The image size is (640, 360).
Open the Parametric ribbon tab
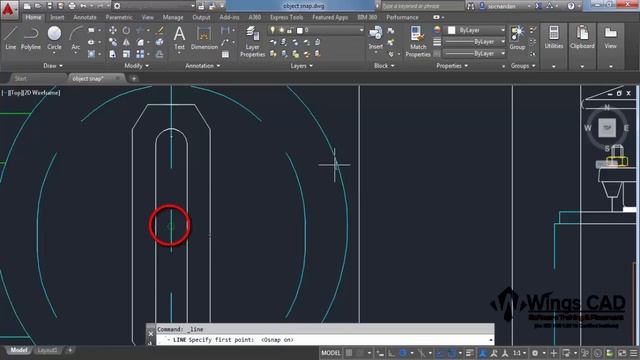pyautogui.click(x=119, y=17)
